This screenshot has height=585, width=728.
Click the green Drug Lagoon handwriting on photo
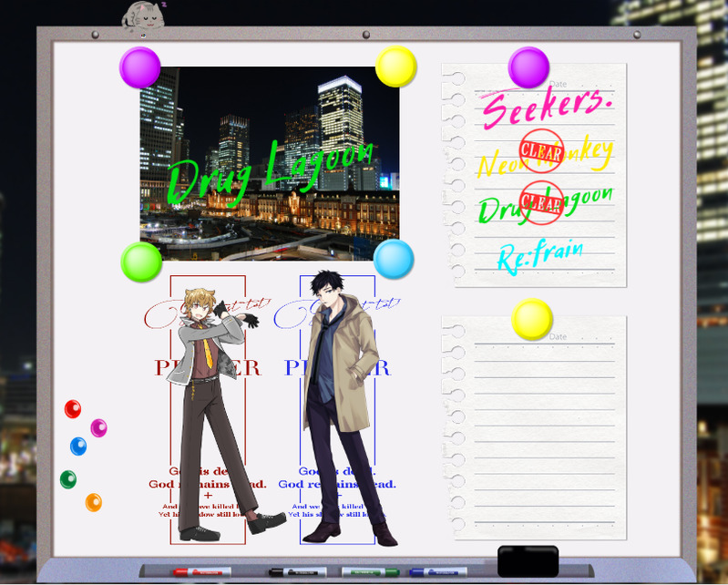pos(271,173)
